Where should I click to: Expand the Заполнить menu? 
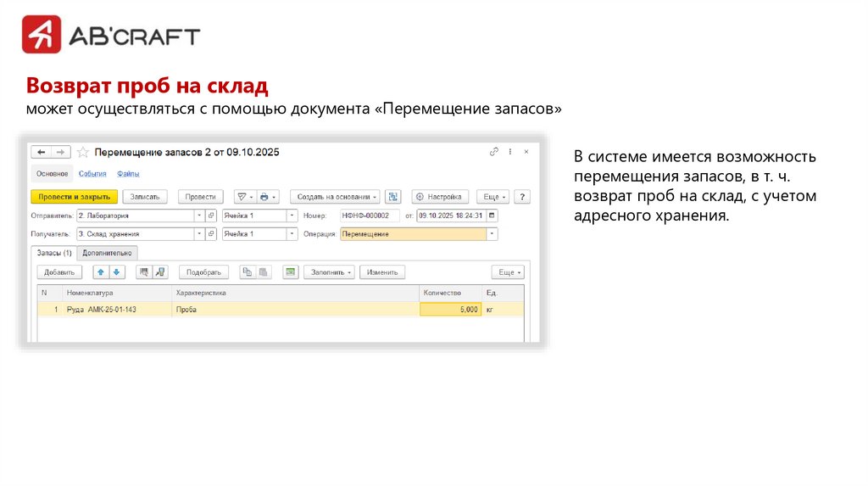pyautogui.click(x=331, y=272)
